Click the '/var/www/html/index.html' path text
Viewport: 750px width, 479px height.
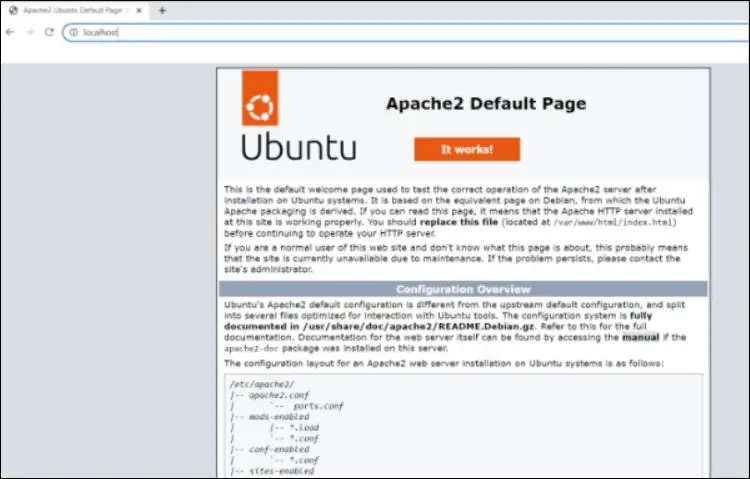pyautogui.click(x=614, y=223)
